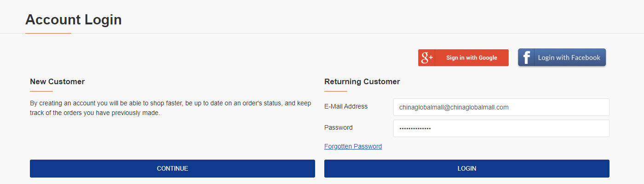Click the E-Mail Address field label
This screenshot has height=184, width=644.
[x=346, y=106]
